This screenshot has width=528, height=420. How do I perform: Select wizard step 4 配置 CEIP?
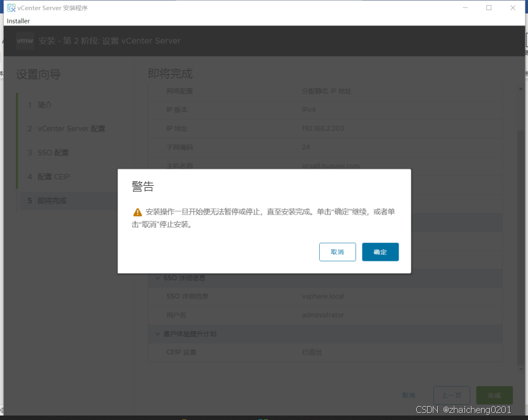pyautogui.click(x=49, y=176)
